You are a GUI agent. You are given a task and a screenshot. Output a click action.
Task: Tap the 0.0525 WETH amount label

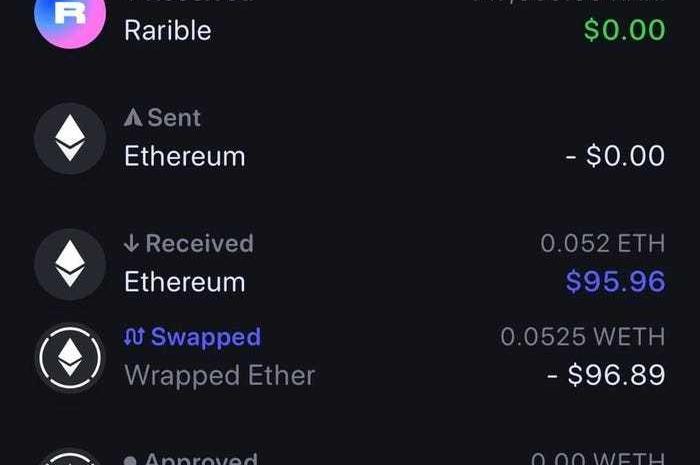[x=583, y=336]
